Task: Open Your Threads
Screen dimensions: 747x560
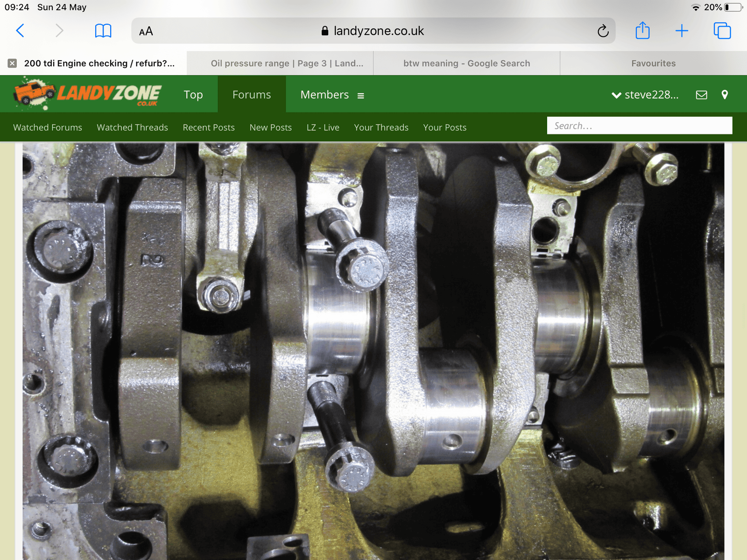Action: click(381, 127)
